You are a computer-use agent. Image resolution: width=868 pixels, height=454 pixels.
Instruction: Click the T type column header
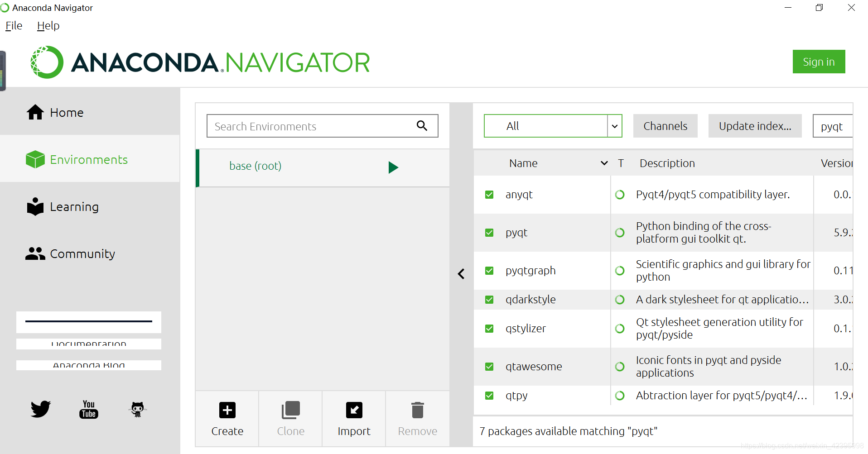621,163
